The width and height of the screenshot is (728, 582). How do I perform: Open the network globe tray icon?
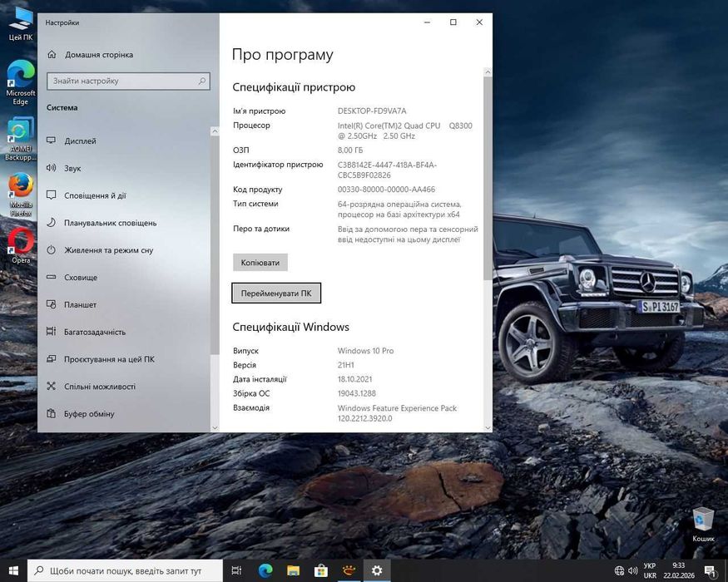point(619,570)
